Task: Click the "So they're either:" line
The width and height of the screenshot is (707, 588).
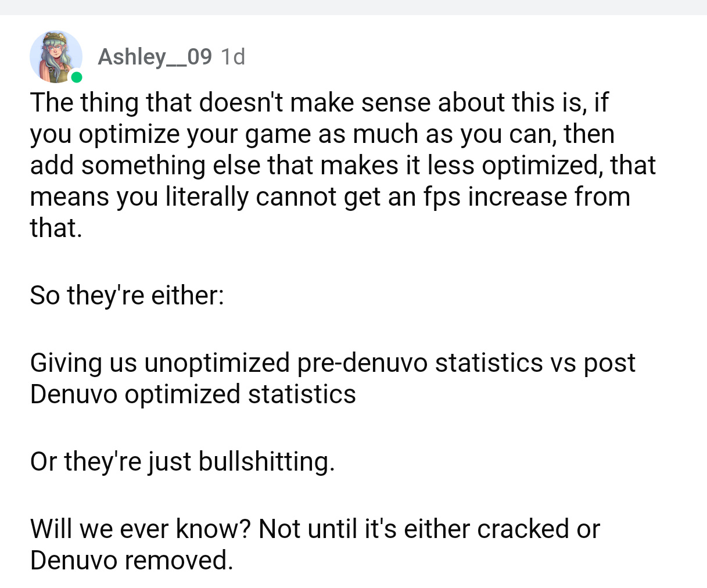Action: pos(127,295)
